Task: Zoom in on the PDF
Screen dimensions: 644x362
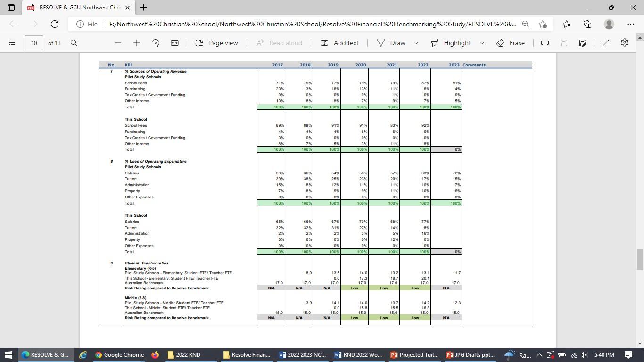Action: (x=137, y=43)
